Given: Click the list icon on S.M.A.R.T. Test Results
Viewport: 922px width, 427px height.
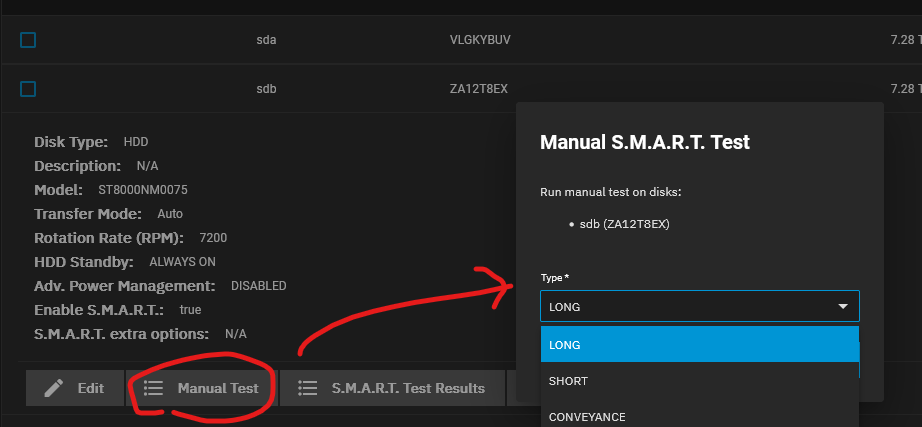Looking at the screenshot, I should tap(308, 388).
